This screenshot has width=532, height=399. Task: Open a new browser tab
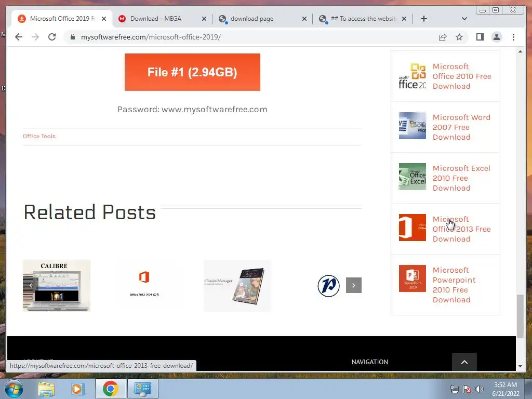[x=424, y=19]
